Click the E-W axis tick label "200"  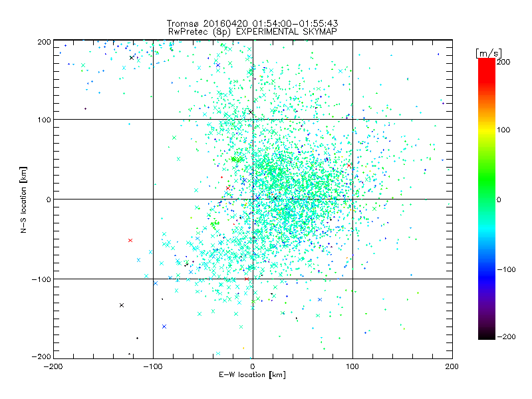(x=452, y=366)
